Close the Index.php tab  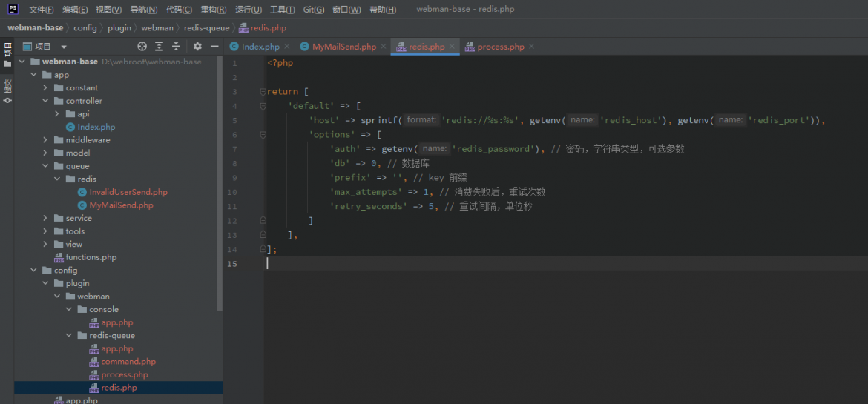pos(287,47)
